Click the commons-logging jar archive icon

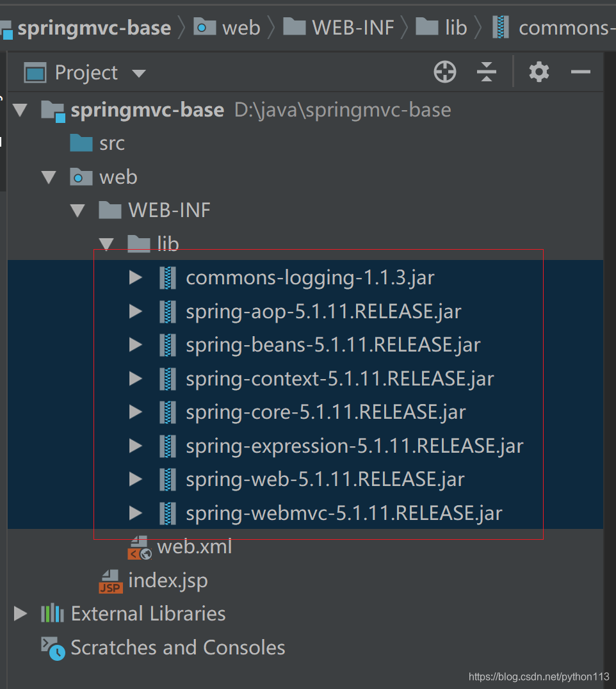[x=167, y=278]
